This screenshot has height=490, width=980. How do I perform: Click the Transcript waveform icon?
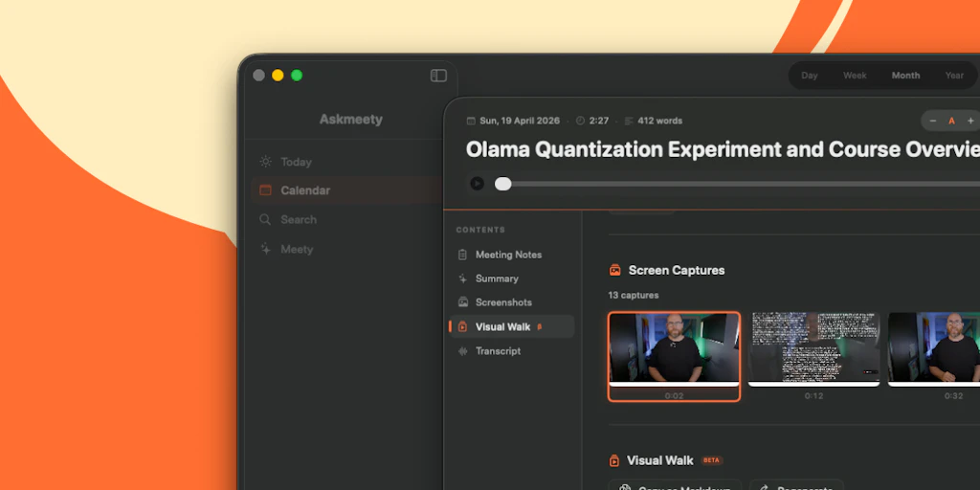[462, 350]
